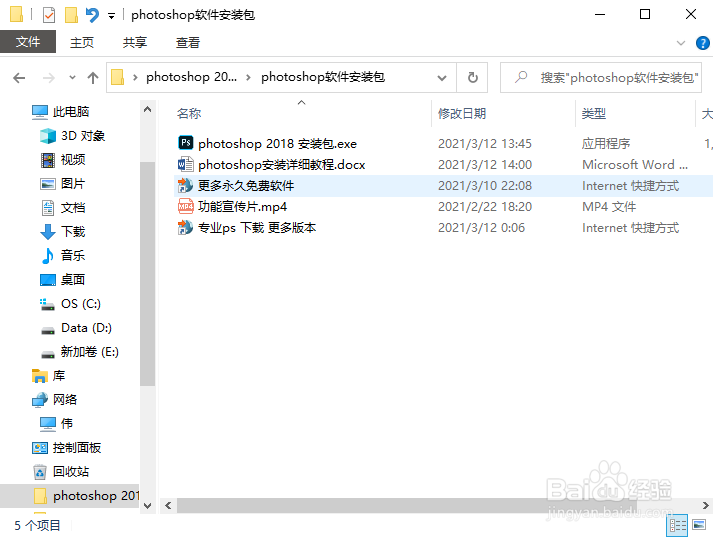Click the 应用程序 type cell
Image resolution: width=713 pixels, height=537 pixels.
click(x=606, y=144)
